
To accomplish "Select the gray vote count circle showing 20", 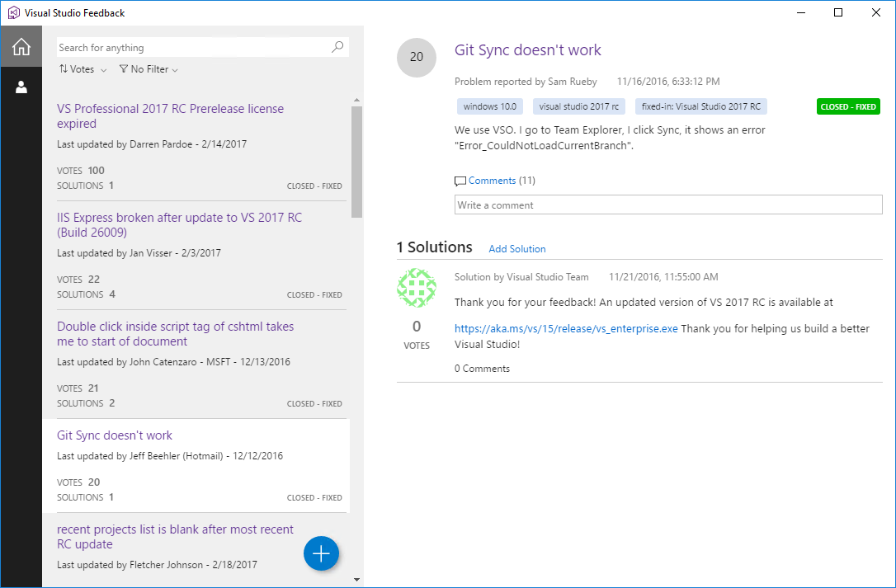I will pyautogui.click(x=417, y=58).
